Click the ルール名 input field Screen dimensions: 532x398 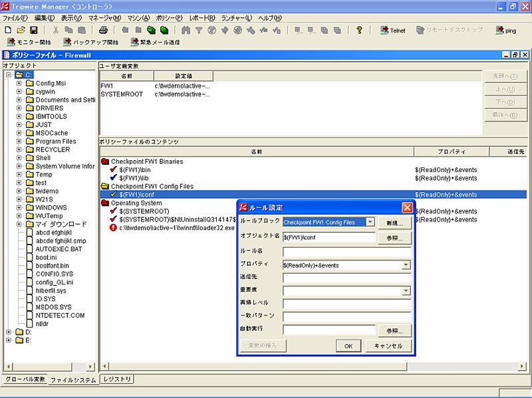pyautogui.click(x=329, y=252)
